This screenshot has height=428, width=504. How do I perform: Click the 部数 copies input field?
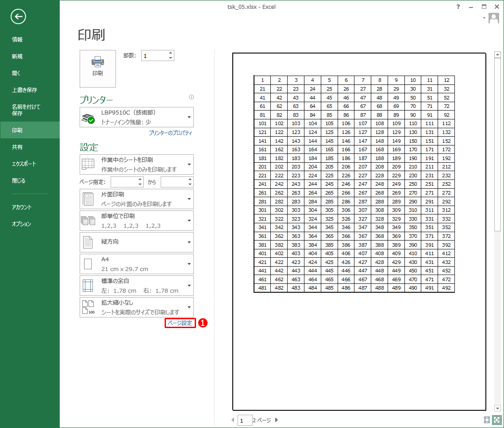[x=154, y=56]
